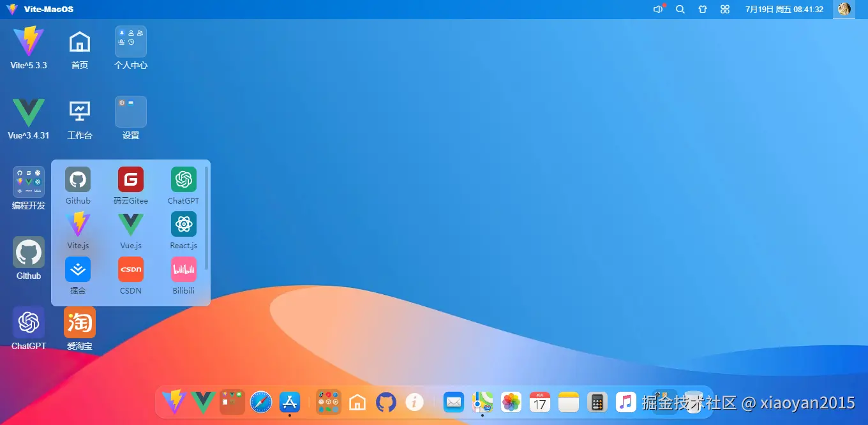
Task: Expand the user avatar menu
Action: (844, 10)
